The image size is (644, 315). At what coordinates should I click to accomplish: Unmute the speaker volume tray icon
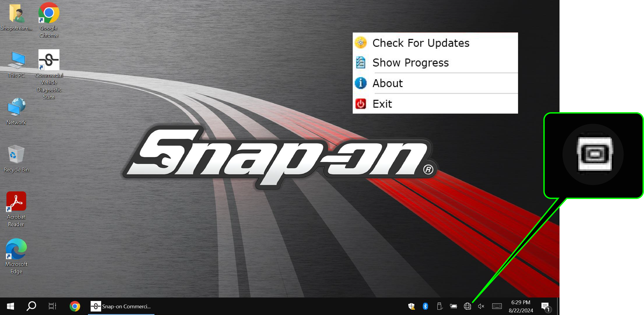pyautogui.click(x=481, y=306)
